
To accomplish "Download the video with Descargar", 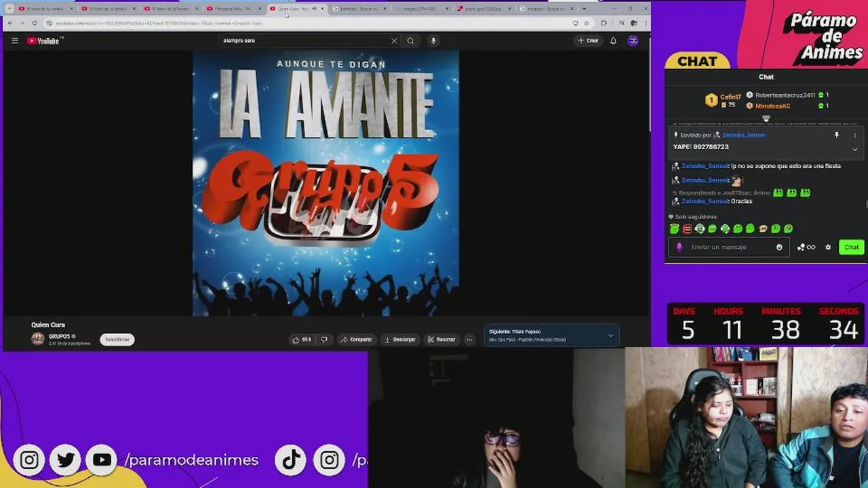I will (400, 340).
